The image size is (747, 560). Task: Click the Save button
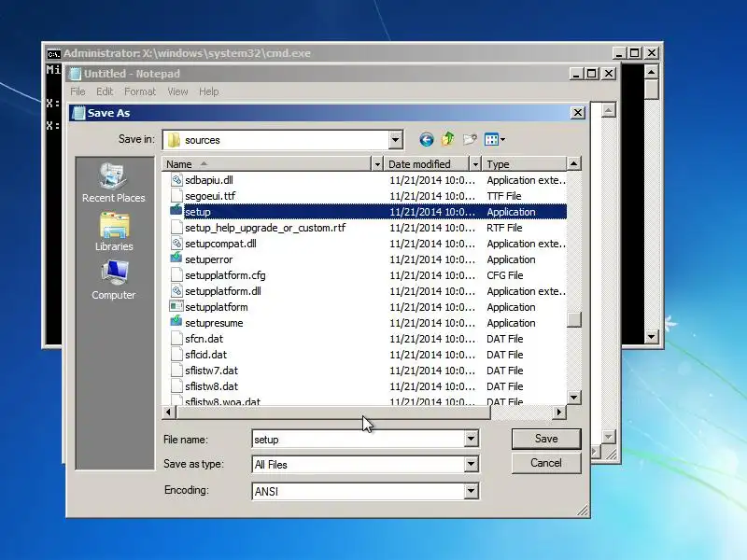[546, 439]
